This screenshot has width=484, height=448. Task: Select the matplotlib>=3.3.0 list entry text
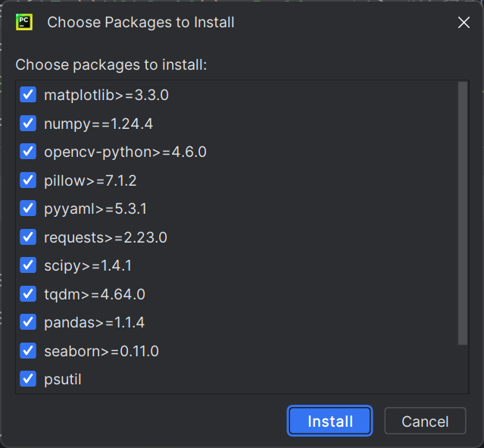coord(106,96)
